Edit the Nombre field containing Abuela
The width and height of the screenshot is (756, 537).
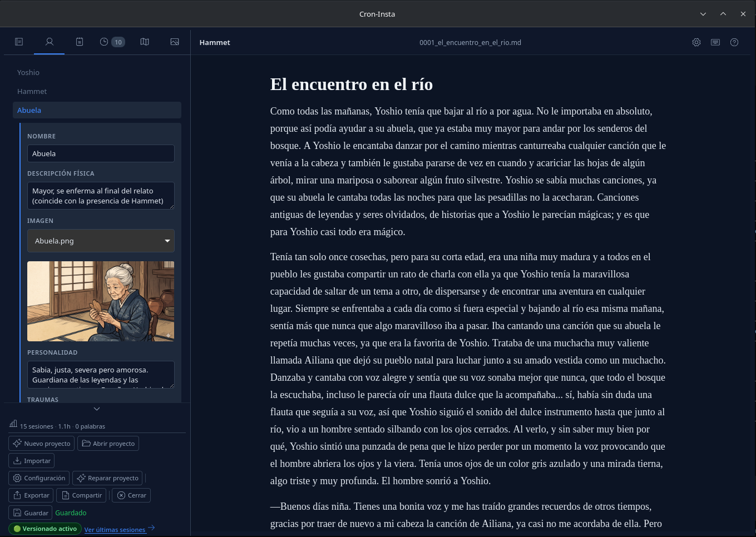(101, 153)
